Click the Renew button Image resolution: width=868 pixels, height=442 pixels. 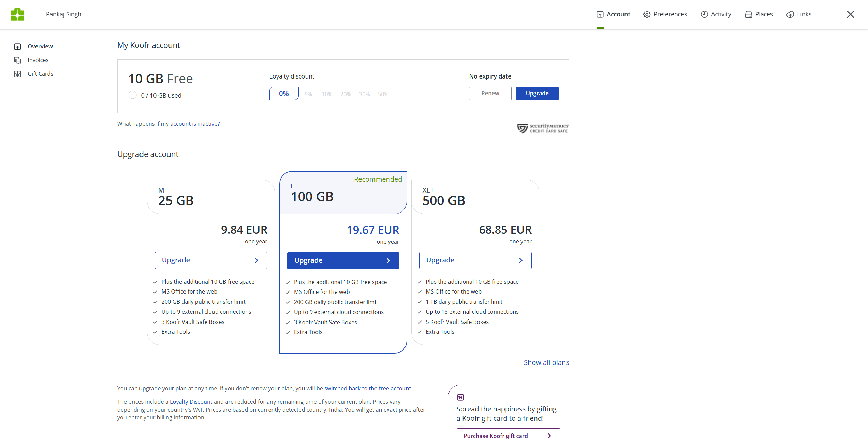click(x=490, y=93)
